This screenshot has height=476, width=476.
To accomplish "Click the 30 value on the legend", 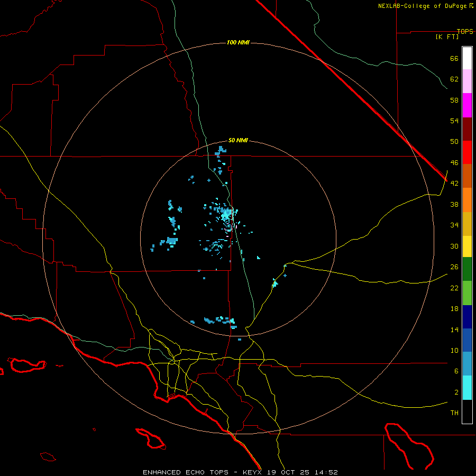I will (x=454, y=246).
